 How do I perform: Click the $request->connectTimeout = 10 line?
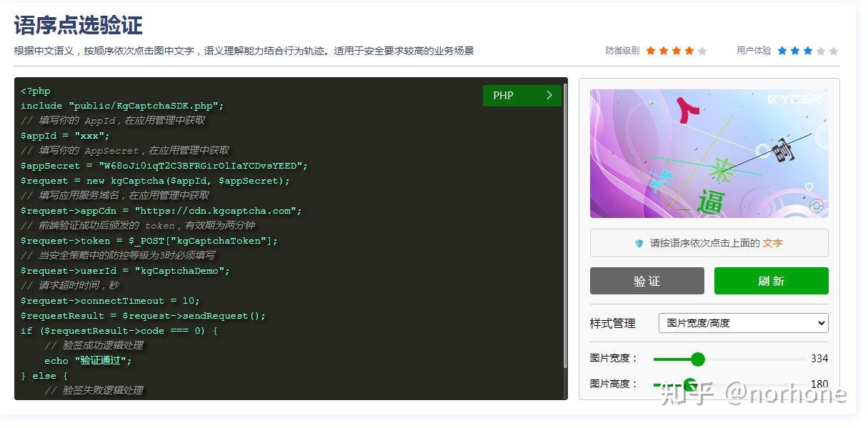[x=110, y=301]
